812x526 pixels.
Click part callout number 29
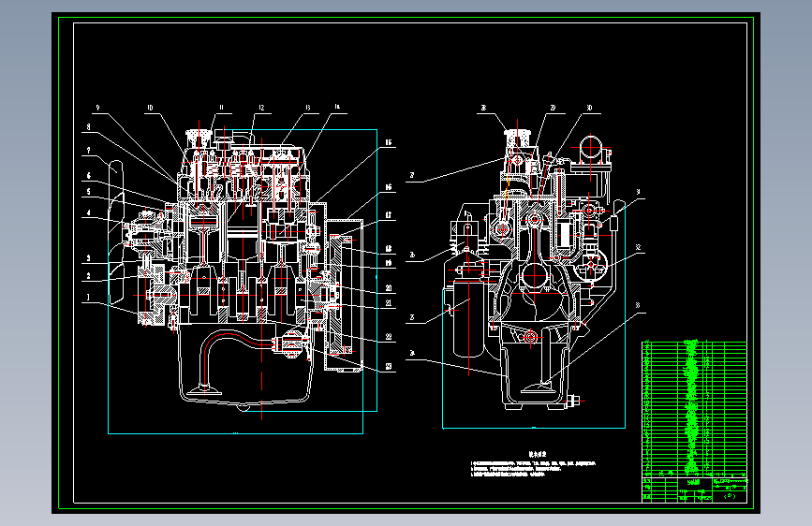coord(553,109)
